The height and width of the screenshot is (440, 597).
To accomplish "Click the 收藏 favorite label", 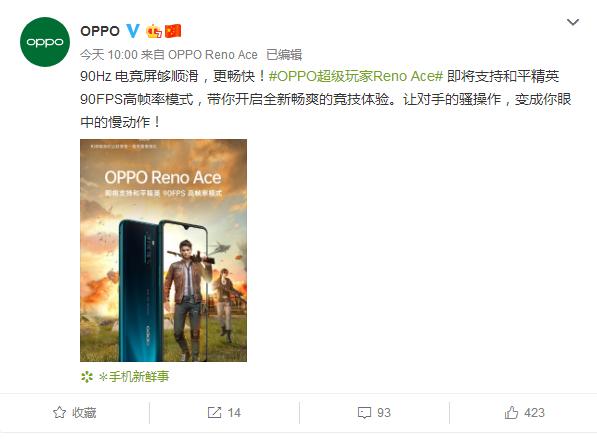I will (84, 413).
